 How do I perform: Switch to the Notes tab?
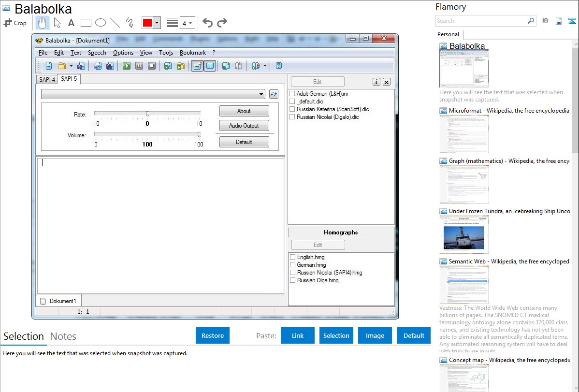[x=63, y=336]
